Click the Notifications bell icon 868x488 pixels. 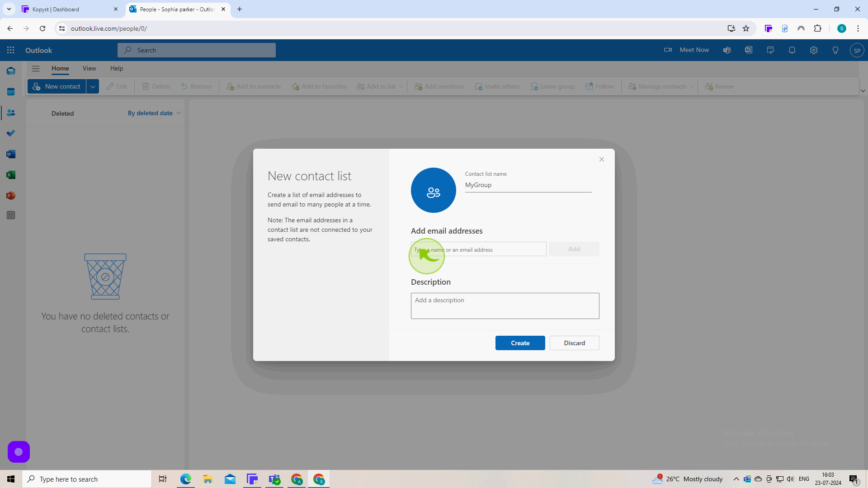click(792, 50)
